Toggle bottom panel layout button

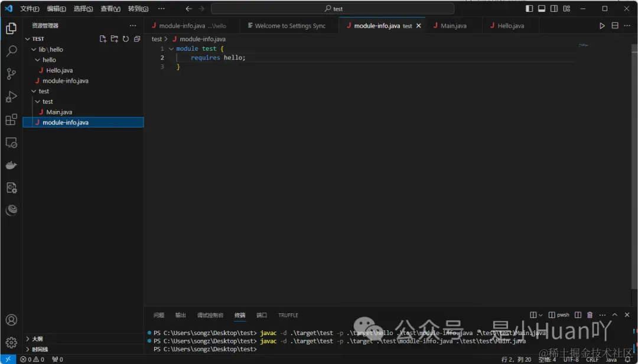(542, 8)
